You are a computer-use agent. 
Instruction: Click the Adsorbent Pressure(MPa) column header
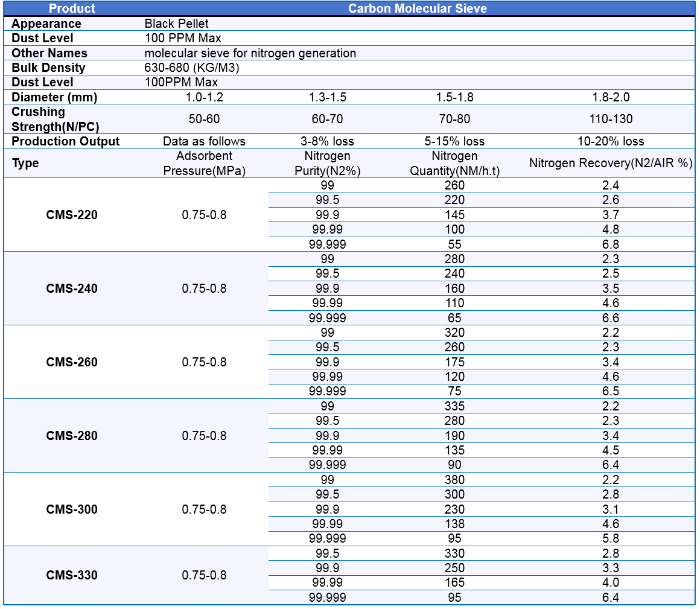204,164
